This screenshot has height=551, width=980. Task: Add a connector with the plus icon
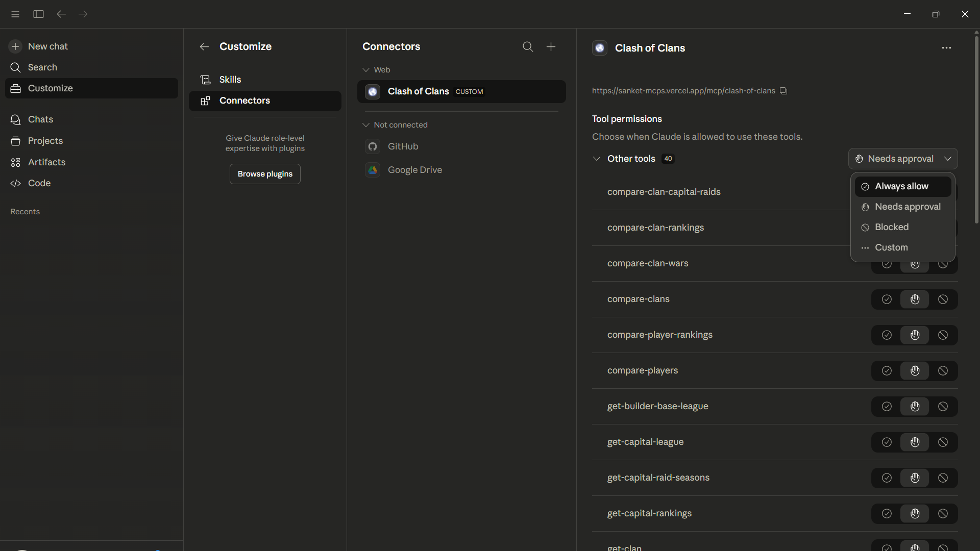click(x=551, y=47)
